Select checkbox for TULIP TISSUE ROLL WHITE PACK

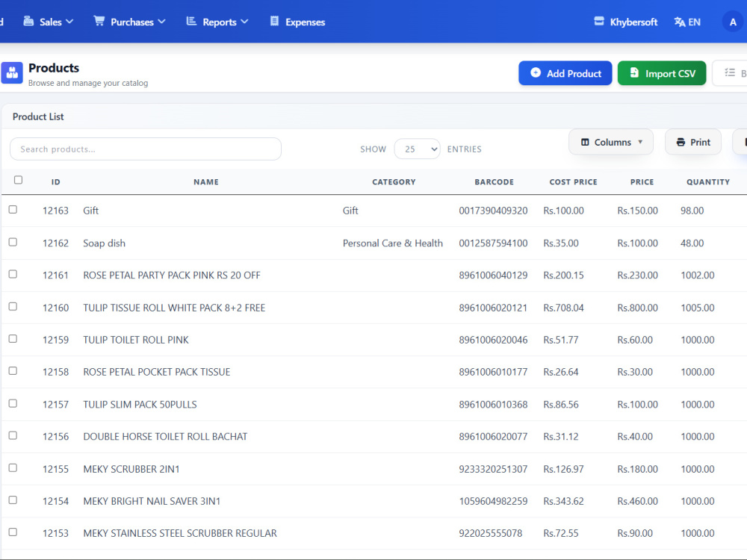(13, 307)
